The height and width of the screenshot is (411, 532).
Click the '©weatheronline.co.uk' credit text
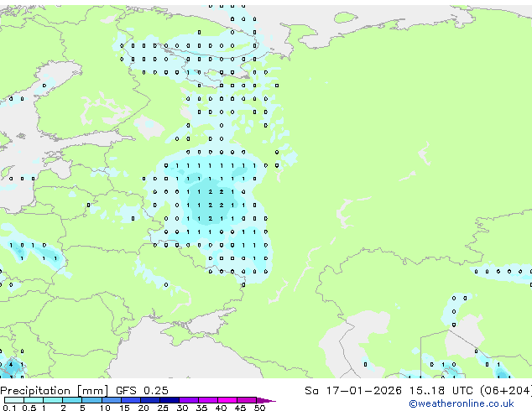462,404
